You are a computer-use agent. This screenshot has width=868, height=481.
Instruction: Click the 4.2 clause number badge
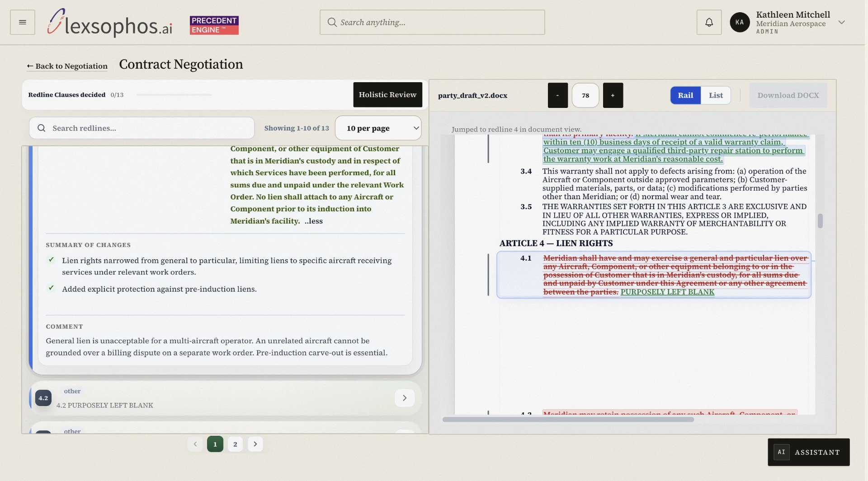pyautogui.click(x=43, y=398)
